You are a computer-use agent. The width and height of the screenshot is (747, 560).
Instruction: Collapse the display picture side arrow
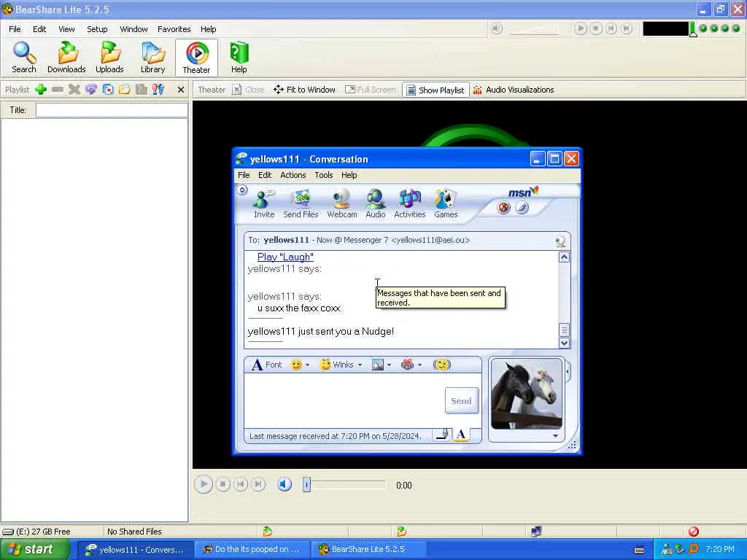point(568,371)
